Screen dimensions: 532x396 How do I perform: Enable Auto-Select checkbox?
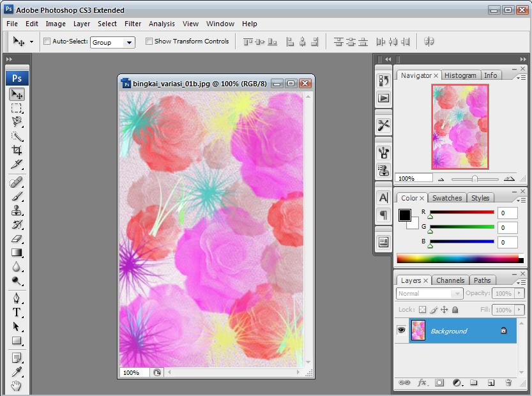47,41
